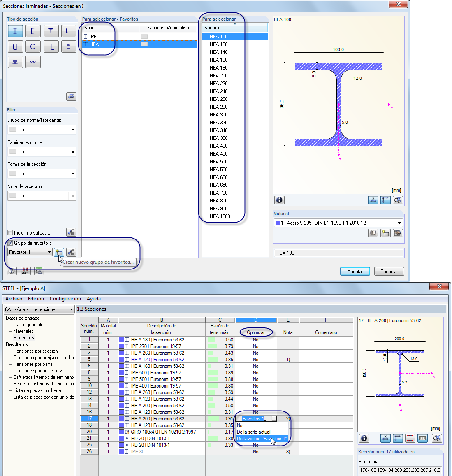The height and width of the screenshot is (476, 452).
Task: Click color swatch of section 1 row
Action: (x=121, y=340)
